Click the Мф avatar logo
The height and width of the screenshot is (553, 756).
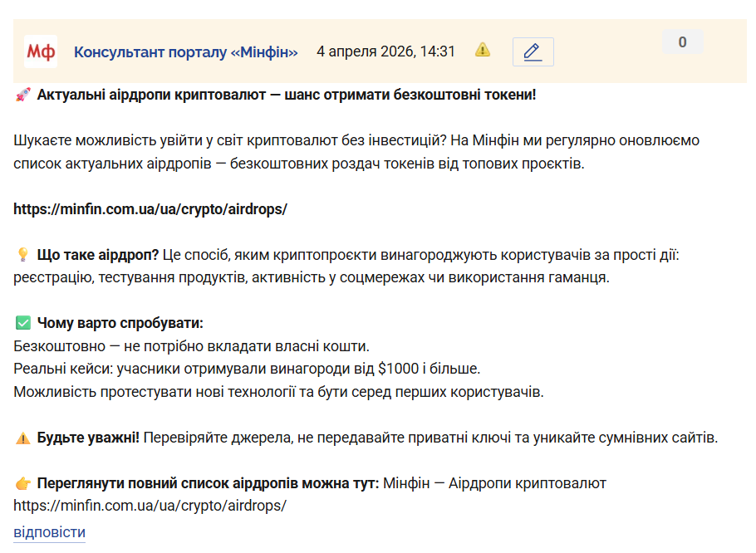point(41,51)
